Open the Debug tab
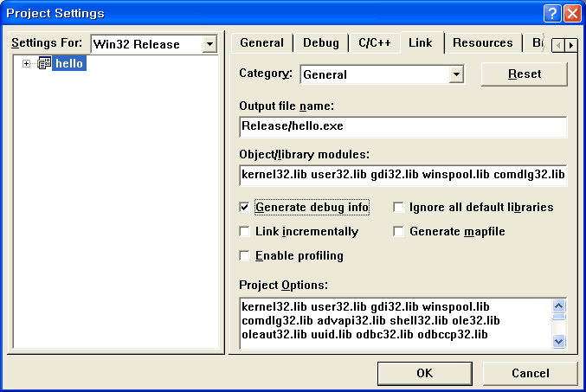 coord(321,43)
